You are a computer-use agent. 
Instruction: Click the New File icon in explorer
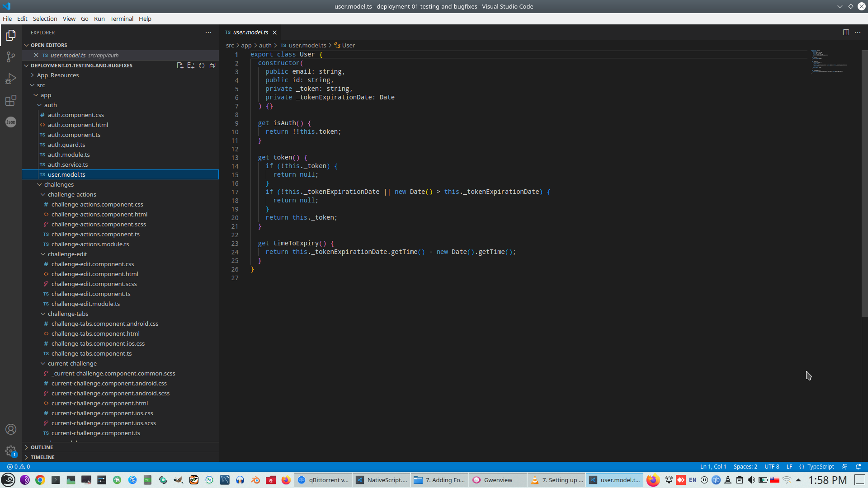180,66
